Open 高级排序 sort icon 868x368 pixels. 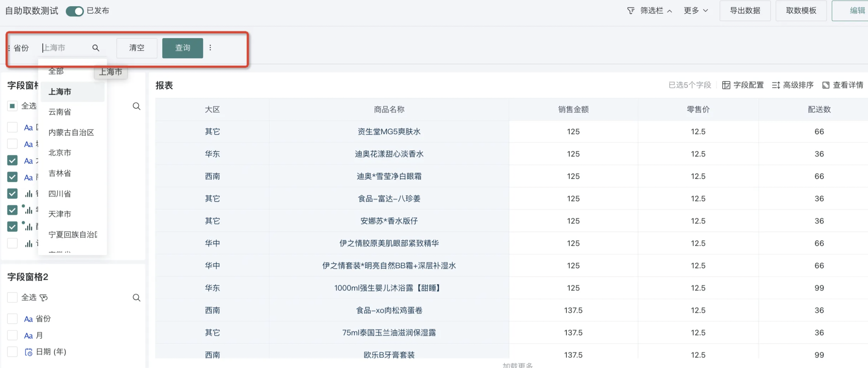[x=776, y=85]
